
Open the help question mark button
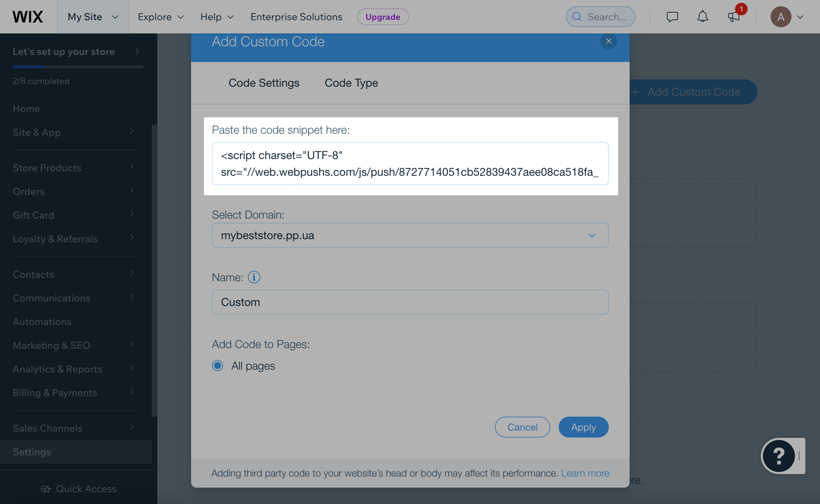[x=779, y=456]
